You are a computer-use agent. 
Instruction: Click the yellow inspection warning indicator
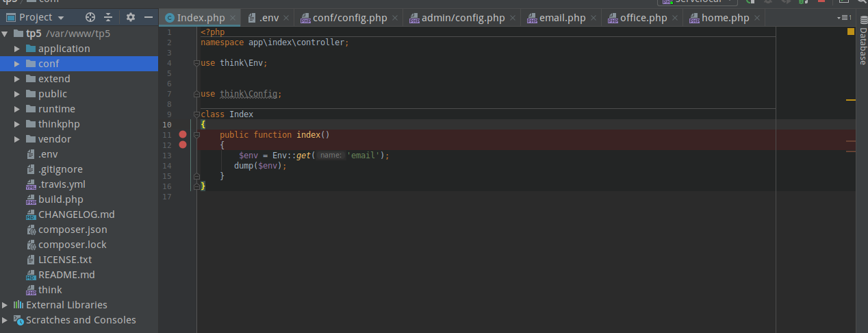click(x=851, y=32)
